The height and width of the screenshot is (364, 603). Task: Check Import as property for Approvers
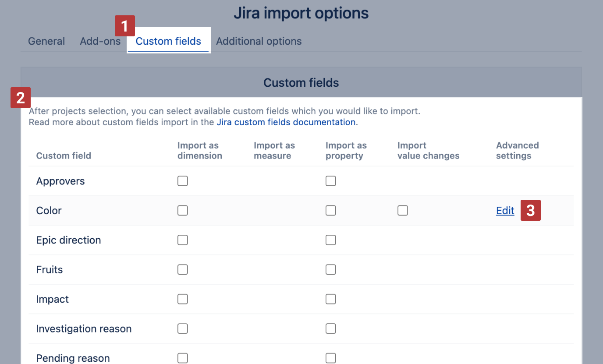[331, 181]
